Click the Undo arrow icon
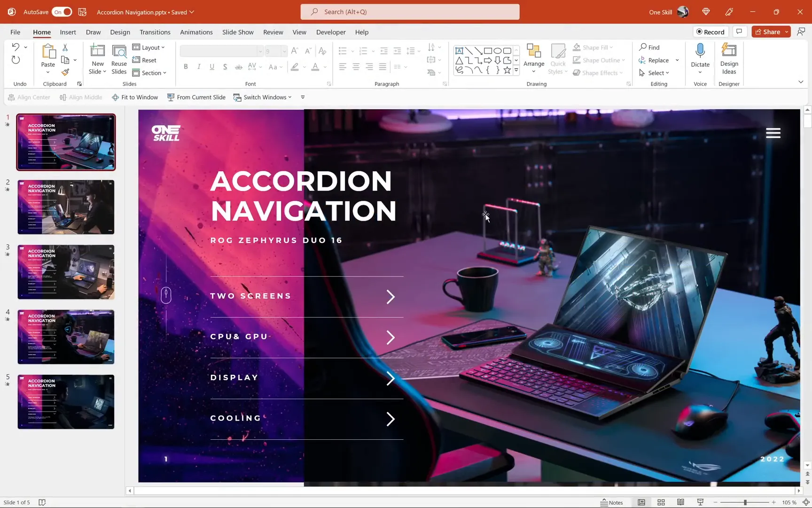This screenshot has width=812, height=508. pos(16,47)
